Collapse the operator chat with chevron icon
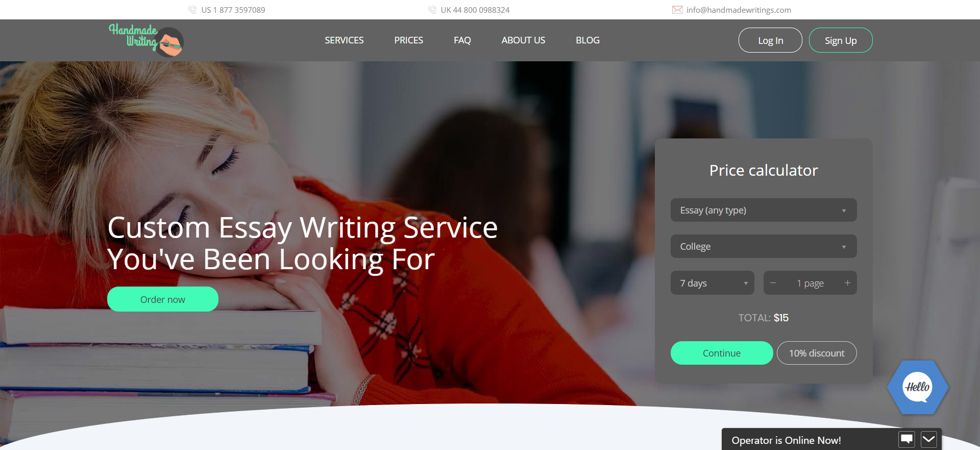 click(x=929, y=439)
